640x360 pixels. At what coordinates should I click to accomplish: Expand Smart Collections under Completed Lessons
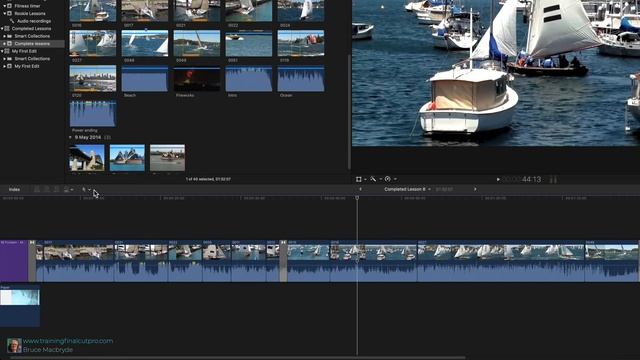click(x=4, y=36)
